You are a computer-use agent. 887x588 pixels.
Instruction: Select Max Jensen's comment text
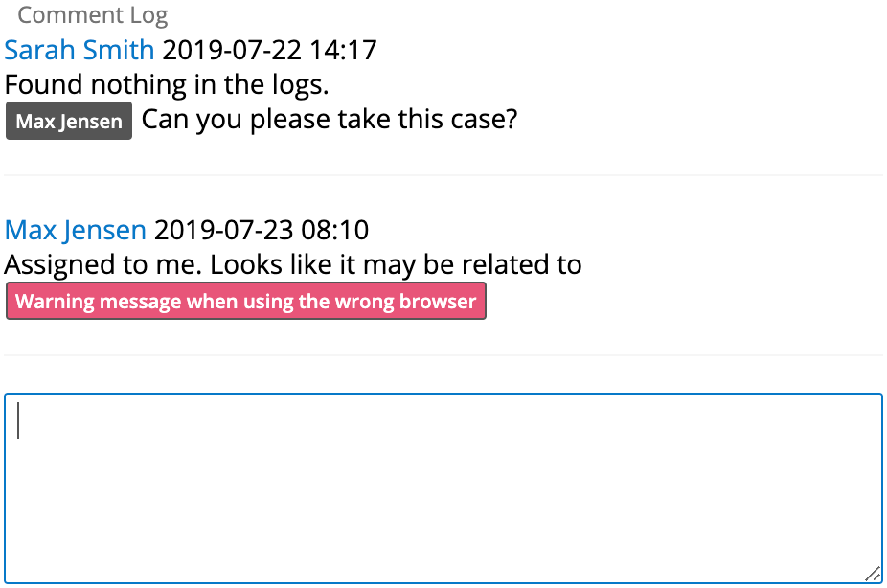(293, 264)
